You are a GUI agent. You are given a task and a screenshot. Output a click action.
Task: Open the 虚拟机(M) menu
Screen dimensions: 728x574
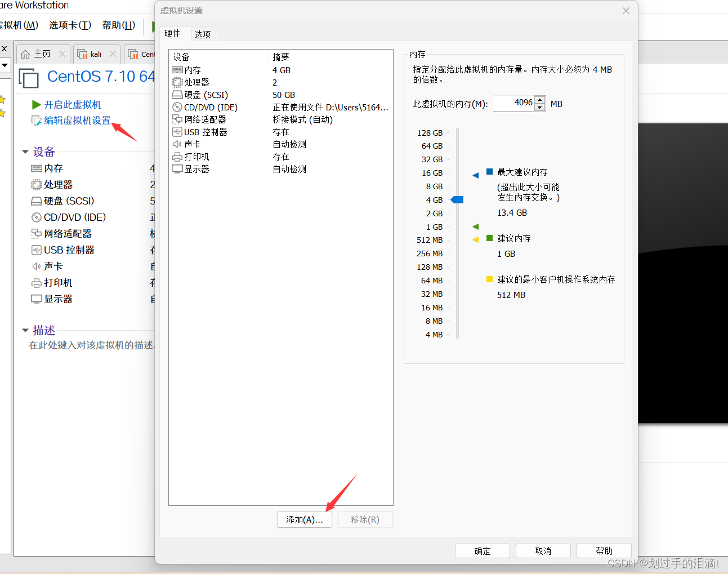pos(19,25)
